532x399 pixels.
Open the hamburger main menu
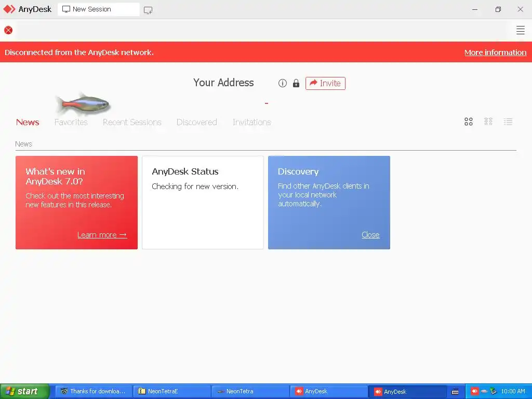[520, 30]
